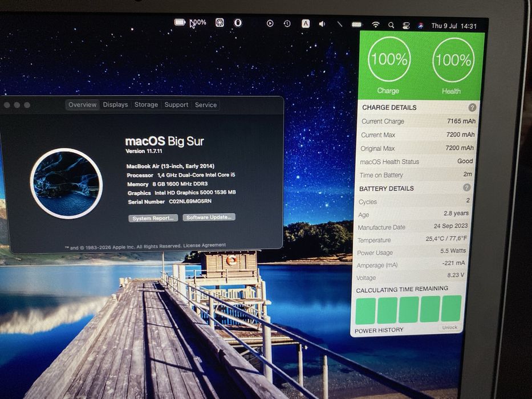
Task: Open the volume control in menu bar
Action: pos(322,24)
